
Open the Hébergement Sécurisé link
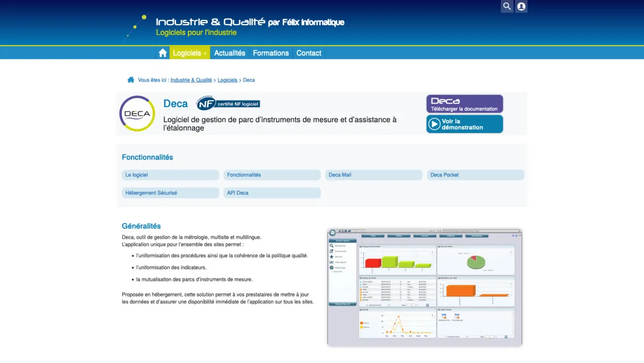[170, 192]
